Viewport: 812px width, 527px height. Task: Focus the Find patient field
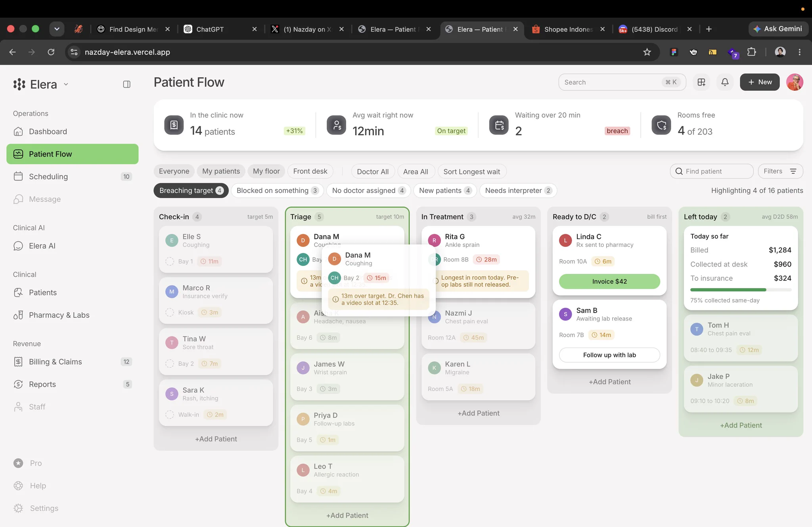coord(712,171)
